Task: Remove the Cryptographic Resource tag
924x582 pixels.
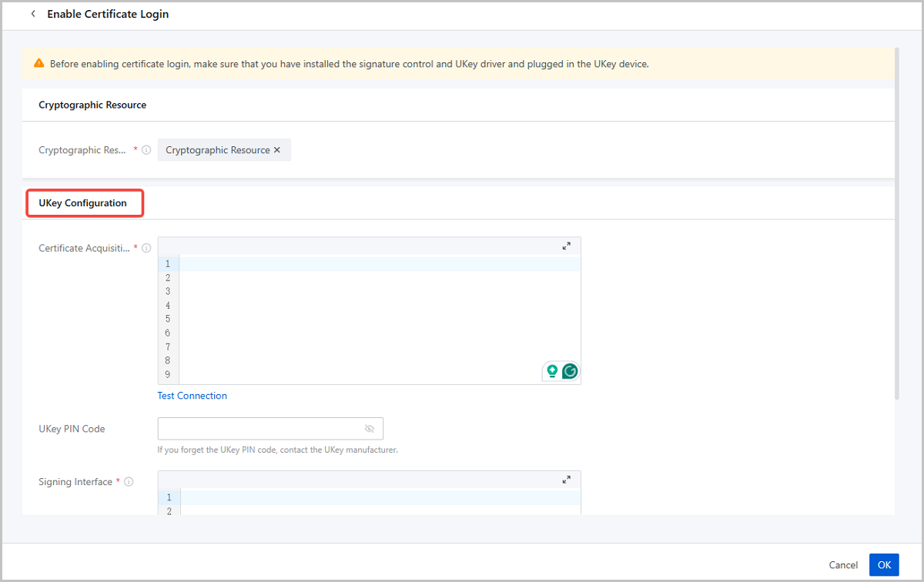Action: [x=277, y=150]
